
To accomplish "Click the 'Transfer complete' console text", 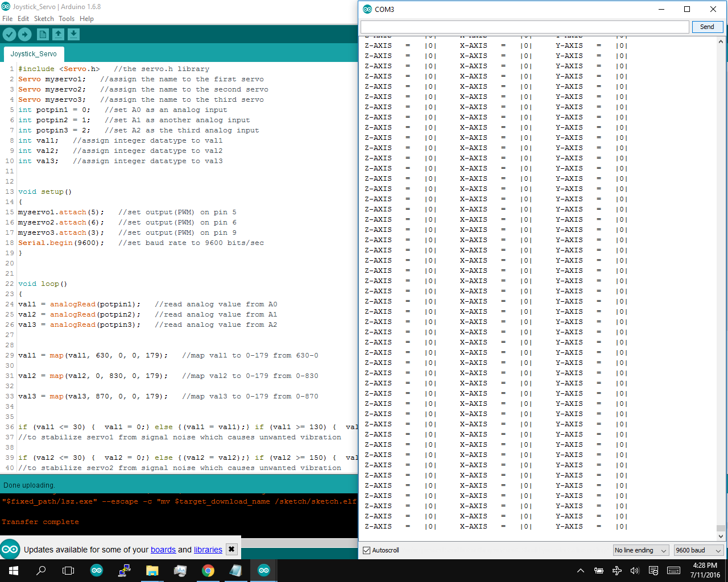I will [x=40, y=522].
